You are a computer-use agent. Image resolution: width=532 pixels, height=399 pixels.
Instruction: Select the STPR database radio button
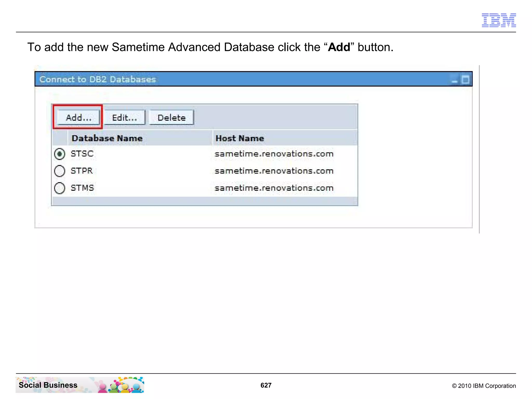tap(60, 171)
